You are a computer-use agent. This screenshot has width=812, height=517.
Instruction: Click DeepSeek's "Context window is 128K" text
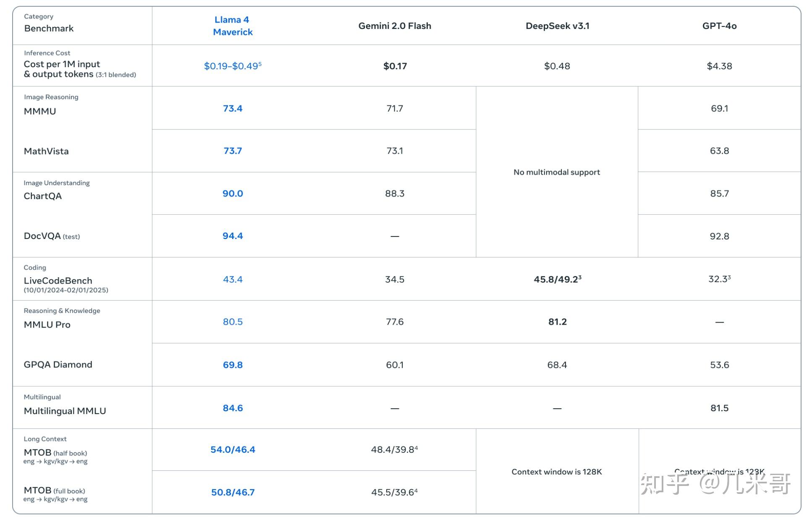coord(557,472)
